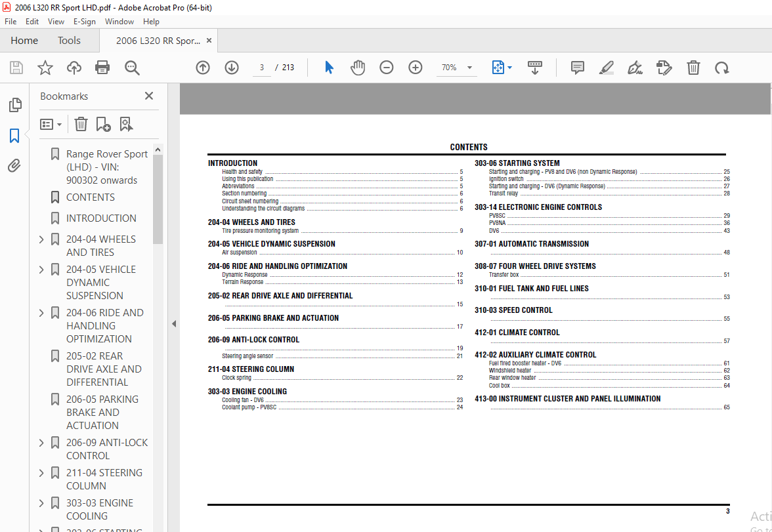Screen dimensions: 772x532
Task: Expand 206-09 ANTI-LOCK CONTROL bookmark
Action: [x=41, y=443]
